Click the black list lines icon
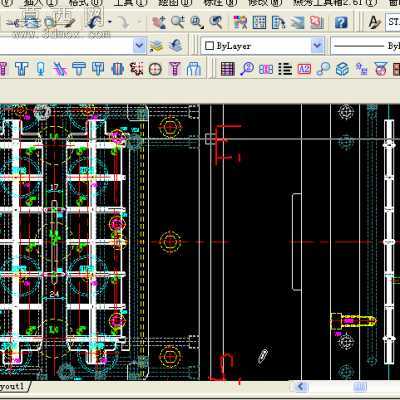The height and width of the screenshot is (400, 400). click(285, 69)
